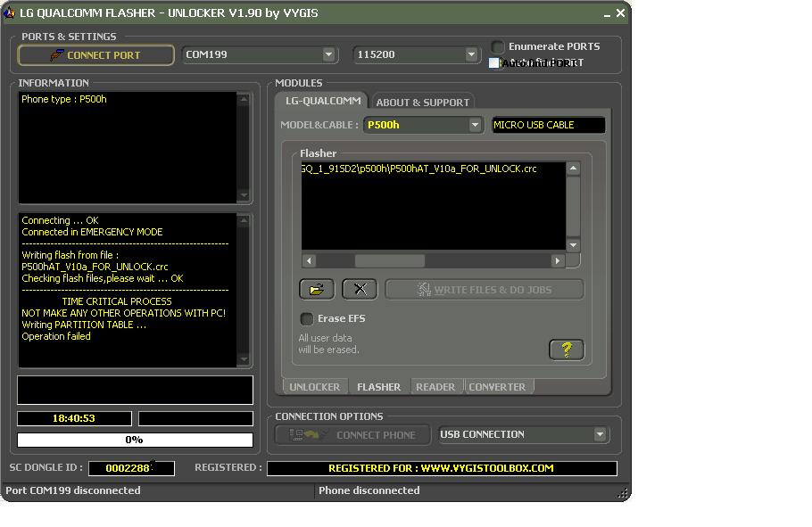Click the phone info panel scroll down arrow
The height and width of the screenshot is (527, 812).
[x=244, y=195]
